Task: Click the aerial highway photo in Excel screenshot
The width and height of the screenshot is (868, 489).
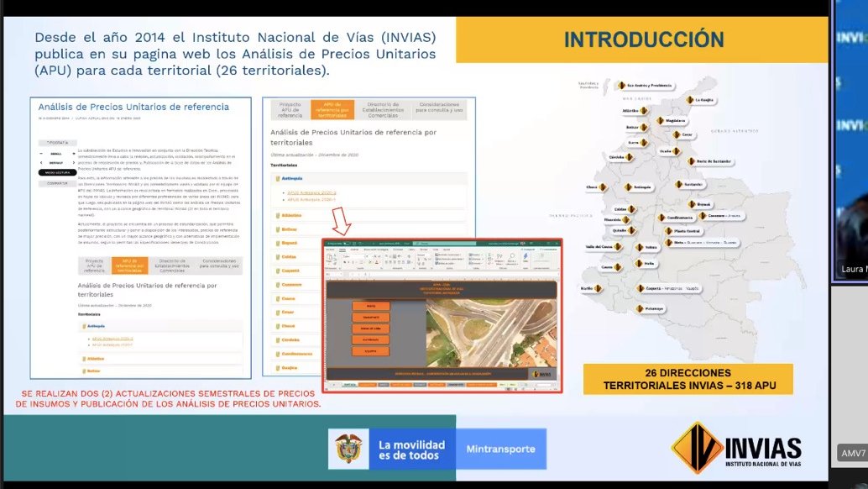Action: tap(491, 334)
